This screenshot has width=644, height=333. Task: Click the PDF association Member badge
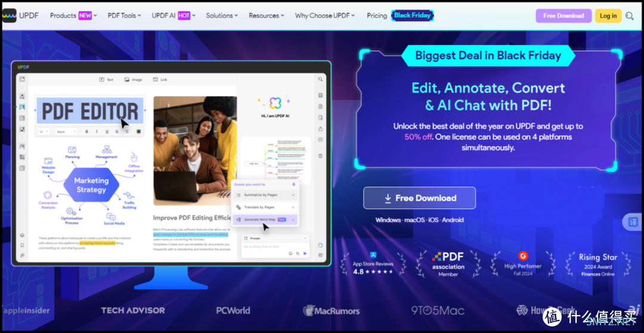tap(448, 264)
